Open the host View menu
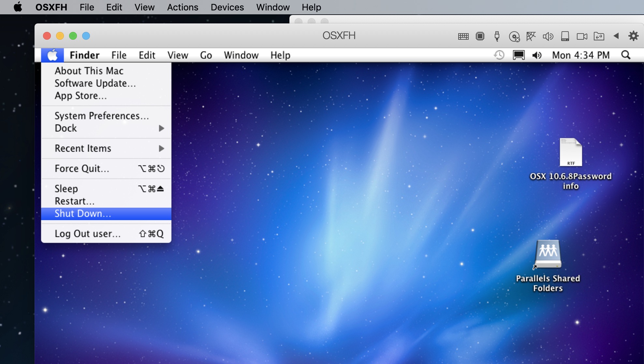This screenshot has height=364, width=644. tap(144, 7)
